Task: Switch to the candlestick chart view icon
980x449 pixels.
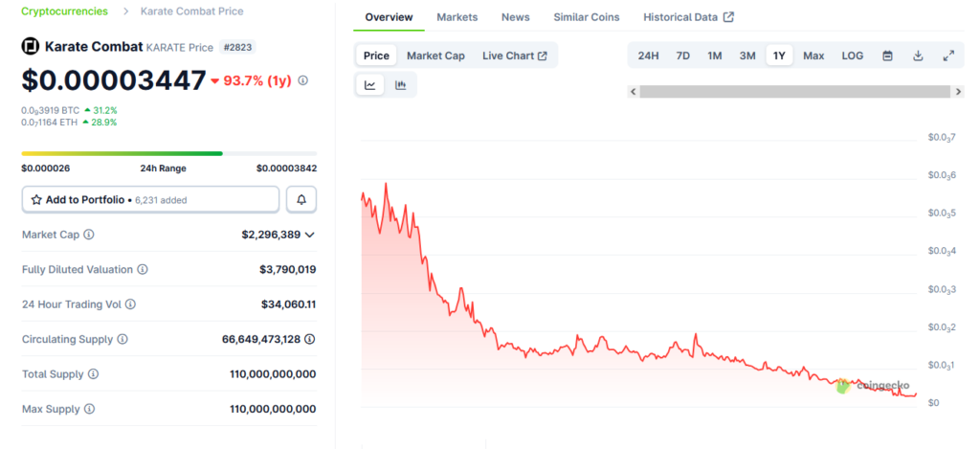Action: [x=401, y=85]
